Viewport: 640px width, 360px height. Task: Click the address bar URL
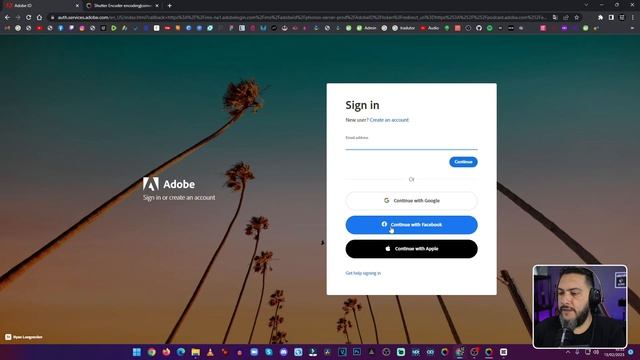(301, 18)
